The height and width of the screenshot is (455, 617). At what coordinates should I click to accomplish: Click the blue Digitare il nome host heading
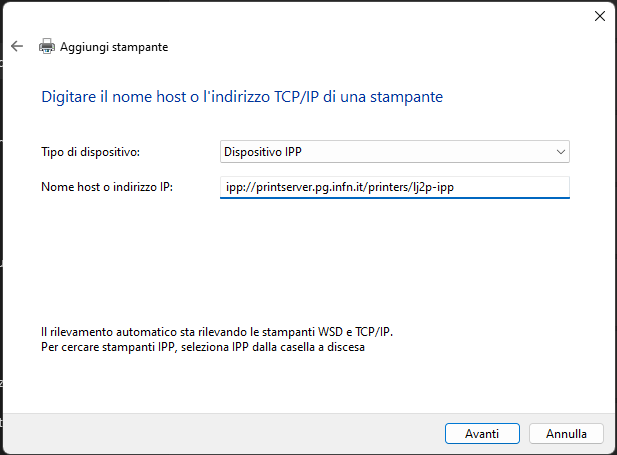(x=242, y=97)
